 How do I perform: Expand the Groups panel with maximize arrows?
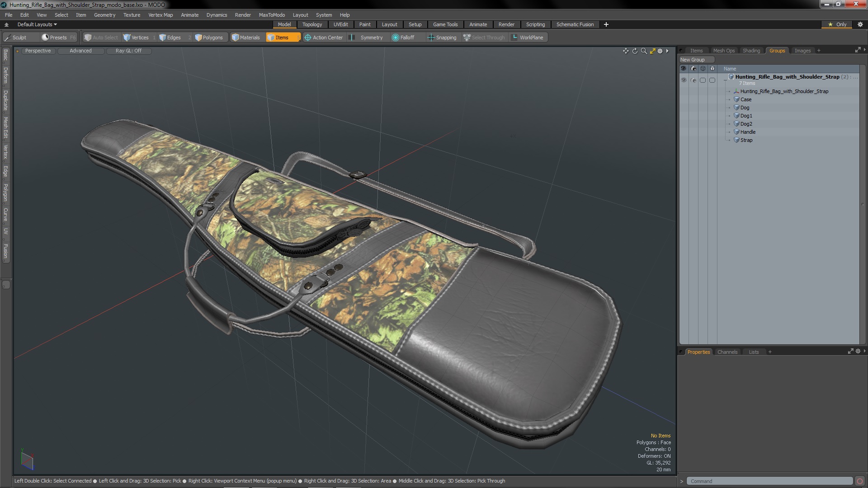858,50
